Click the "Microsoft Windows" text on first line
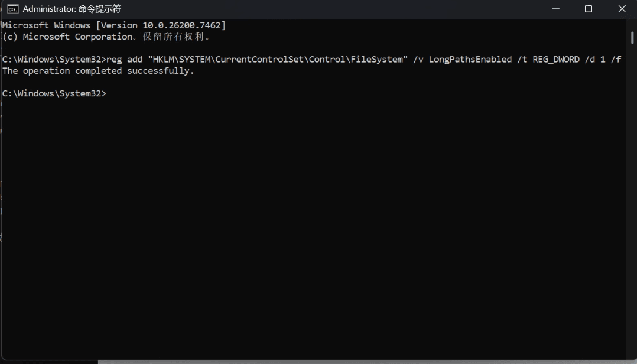Screen dimensions: 637x364 click(46, 25)
